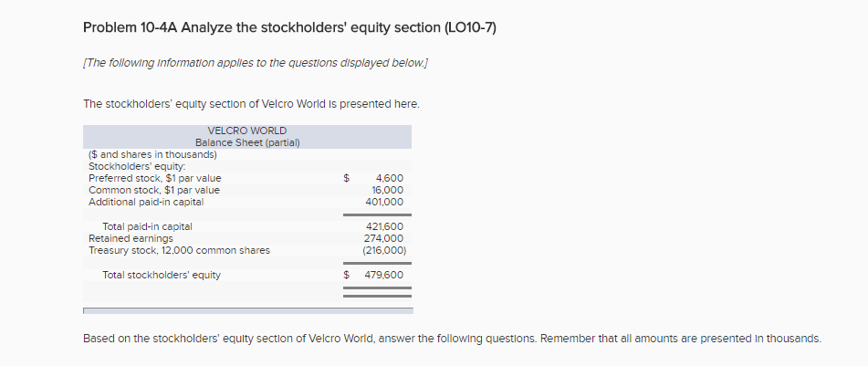Select the Treasury stock row label

coord(180,250)
